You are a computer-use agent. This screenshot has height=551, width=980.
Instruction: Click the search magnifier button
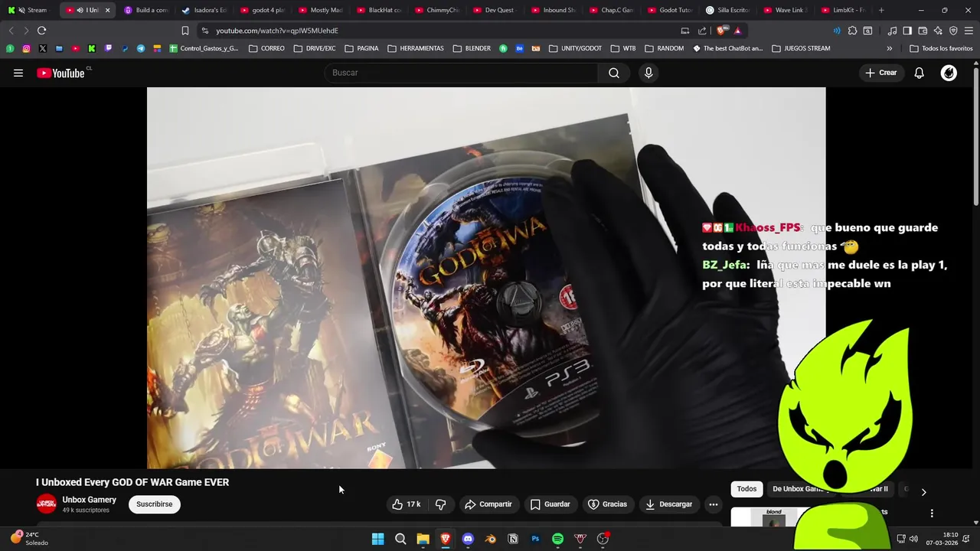click(613, 73)
